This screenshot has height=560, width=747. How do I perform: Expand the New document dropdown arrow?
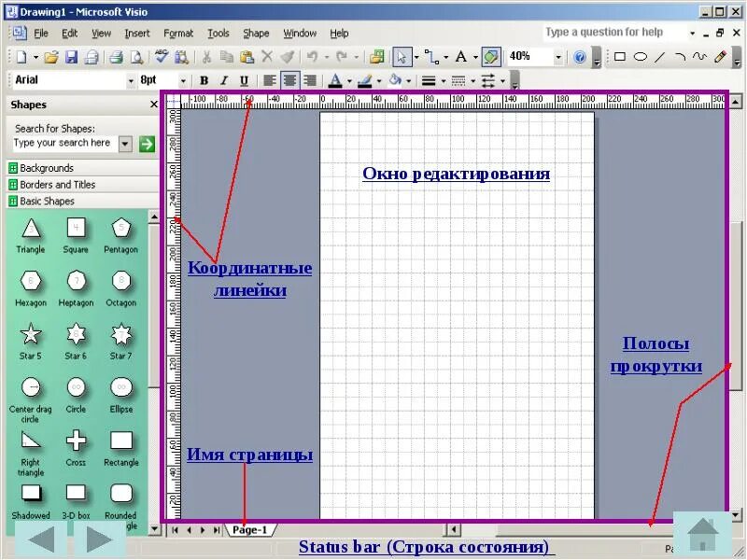[x=35, y=58]
